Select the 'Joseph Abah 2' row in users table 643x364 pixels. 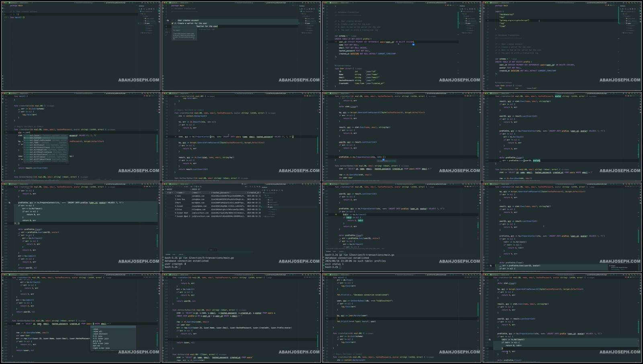click(x=183, y=216)
